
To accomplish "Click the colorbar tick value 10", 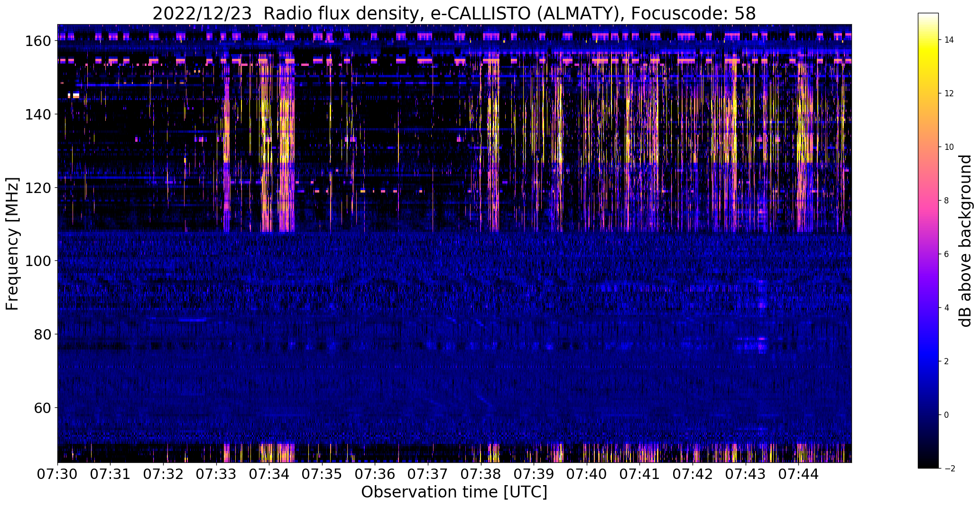I will pos(949,147).
